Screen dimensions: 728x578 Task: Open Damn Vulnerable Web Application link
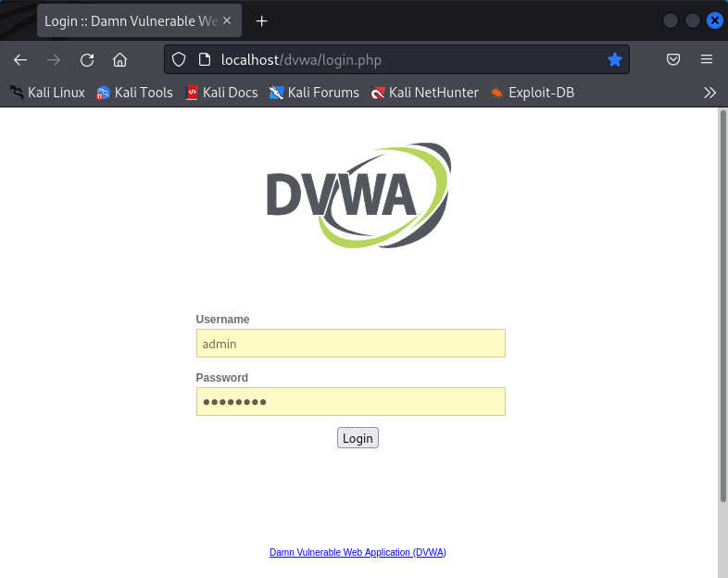358,552
